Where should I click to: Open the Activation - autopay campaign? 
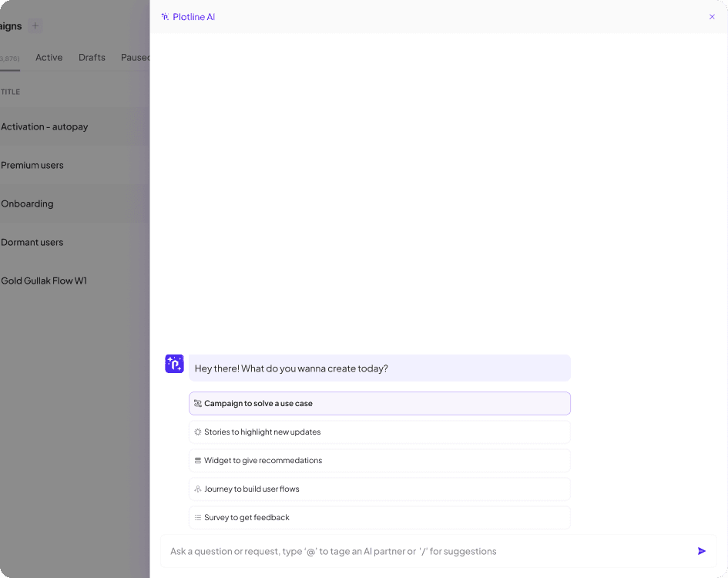tap(75, 127)
